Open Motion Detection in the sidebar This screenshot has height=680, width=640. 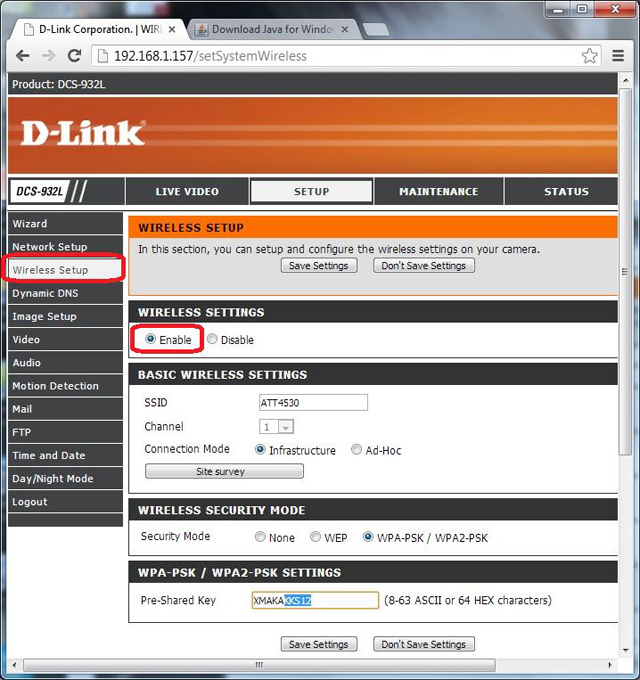(65, 386)
